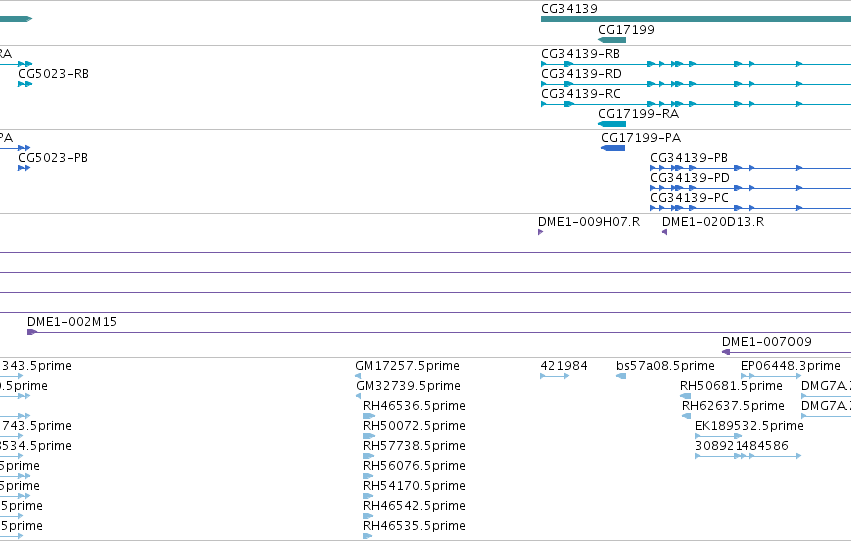Select the CG34139-PD protein label
851x541 pixels.
[690, 178]
